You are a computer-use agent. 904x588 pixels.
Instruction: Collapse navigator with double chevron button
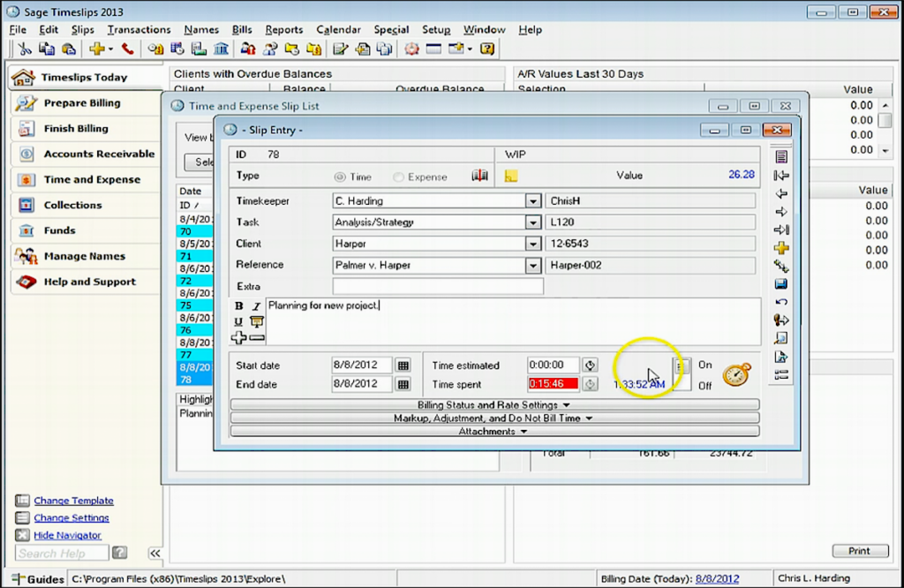(x=155, y=554)
